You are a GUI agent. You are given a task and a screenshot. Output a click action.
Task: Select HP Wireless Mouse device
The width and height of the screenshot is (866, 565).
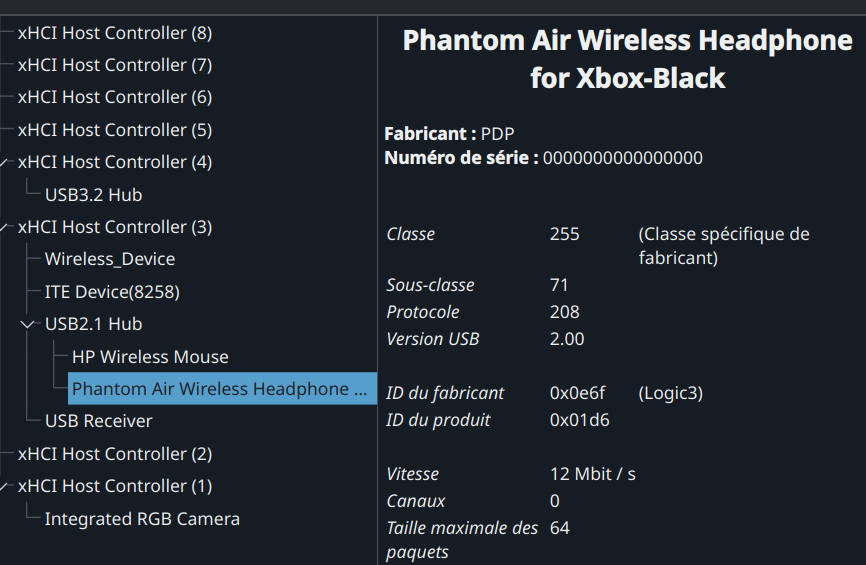point(150,357)
